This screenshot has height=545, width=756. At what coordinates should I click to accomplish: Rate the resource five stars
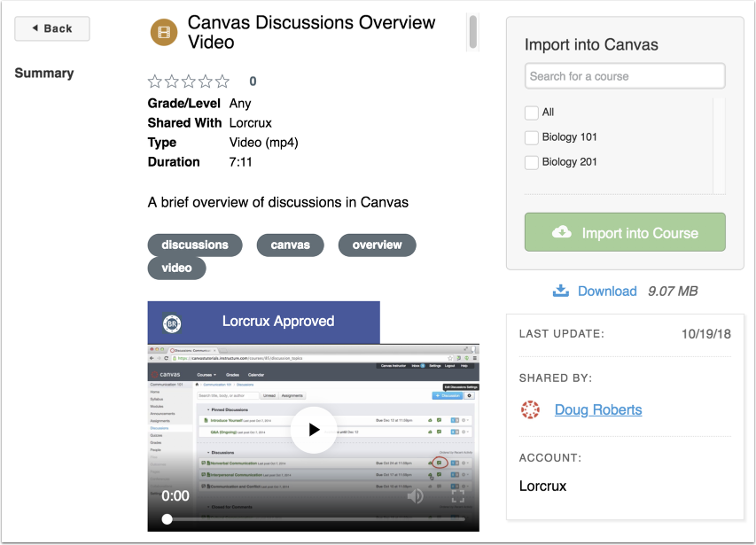click(222, 82)
